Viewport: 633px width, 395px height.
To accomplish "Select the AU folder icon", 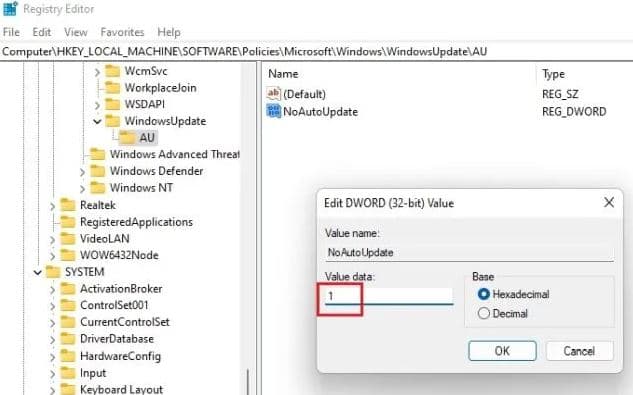I will (x=128, y=138).
